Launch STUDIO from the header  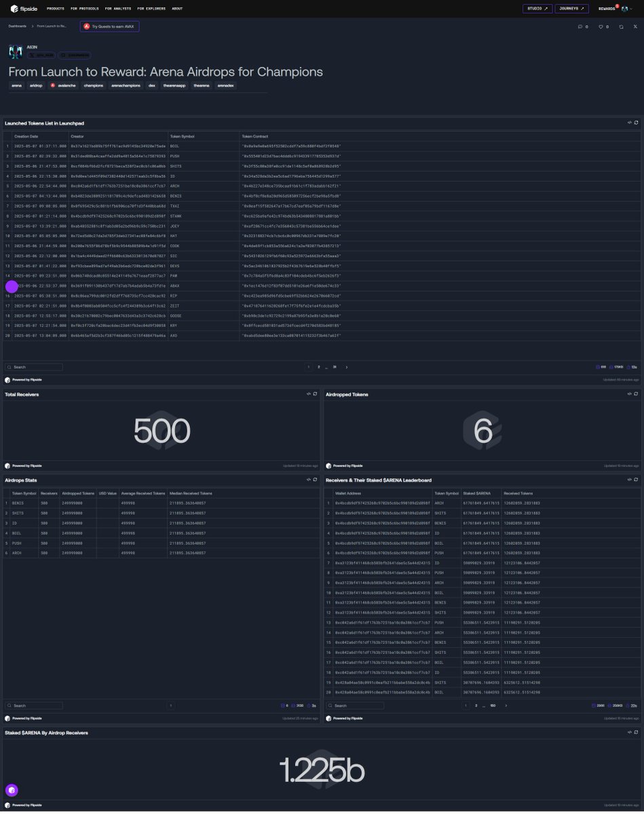point(537,9)
